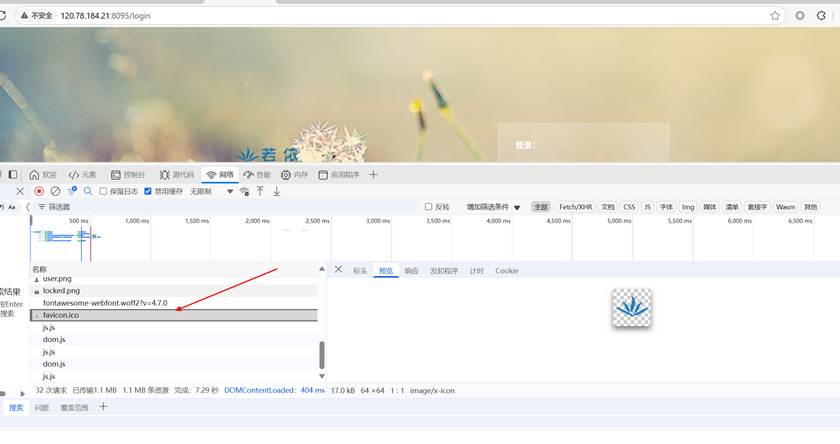The image size is (840, 444).
Task: Click the 筛选器 filter input field
Action: click(x=225, y=207)
